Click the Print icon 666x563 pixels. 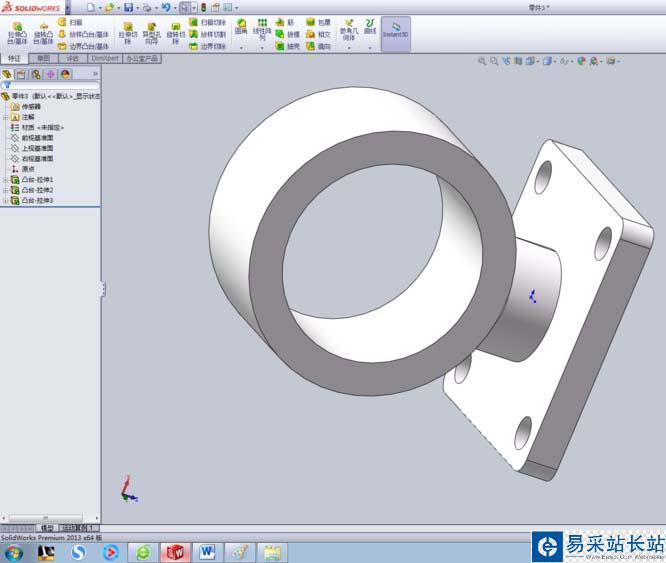click(x=147, y=7)
